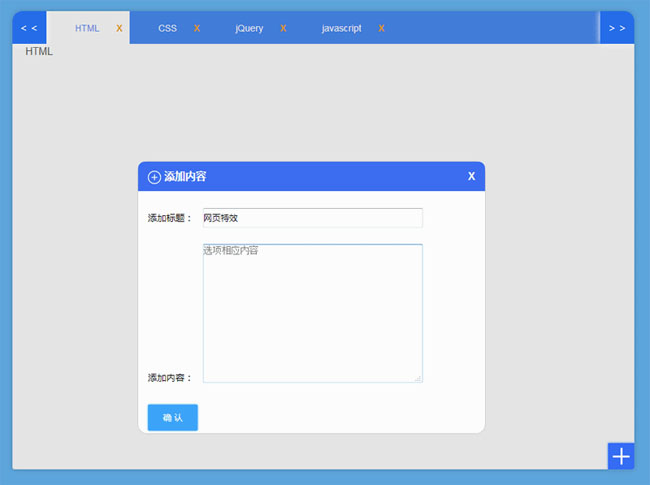The height and width of the screenshot is (485, 650).
Task: Click the 添加标题 field label
Action: coord(169,218)
